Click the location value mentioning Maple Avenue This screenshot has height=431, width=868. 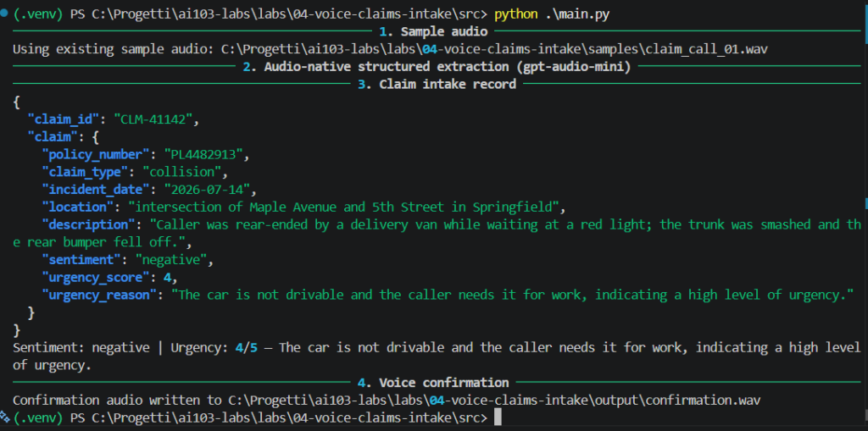[x=344, y=207]
